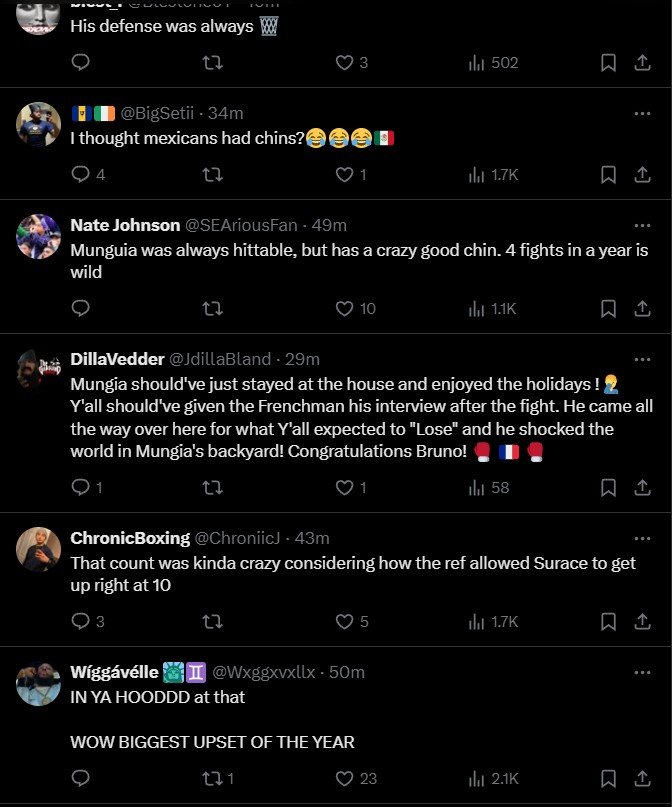Repost ChronicBoxing's tweet about the count
The height and width of the screenshot is (807, 672).
212,622
